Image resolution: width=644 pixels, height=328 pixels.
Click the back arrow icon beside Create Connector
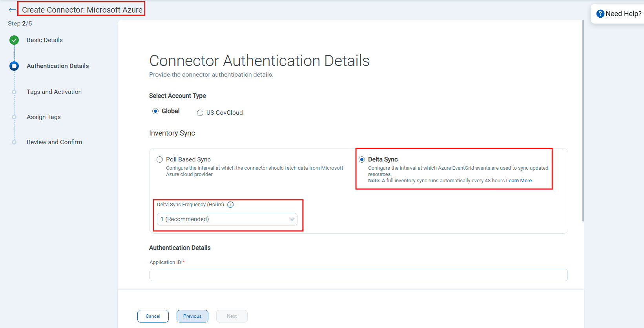(12, 10)
